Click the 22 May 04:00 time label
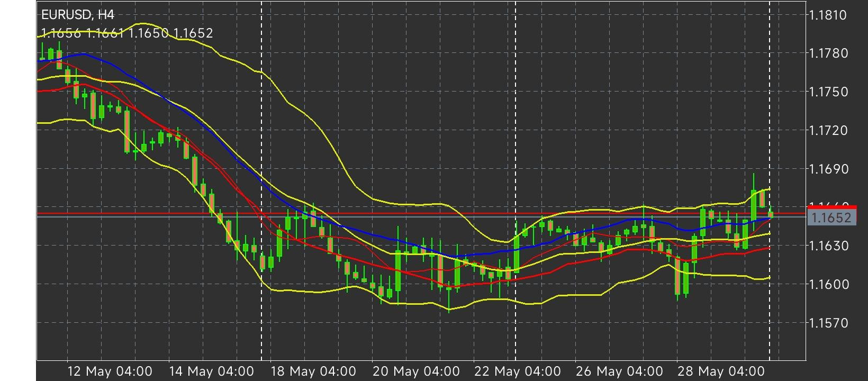The image size is (868, 381). pos(518,371)
